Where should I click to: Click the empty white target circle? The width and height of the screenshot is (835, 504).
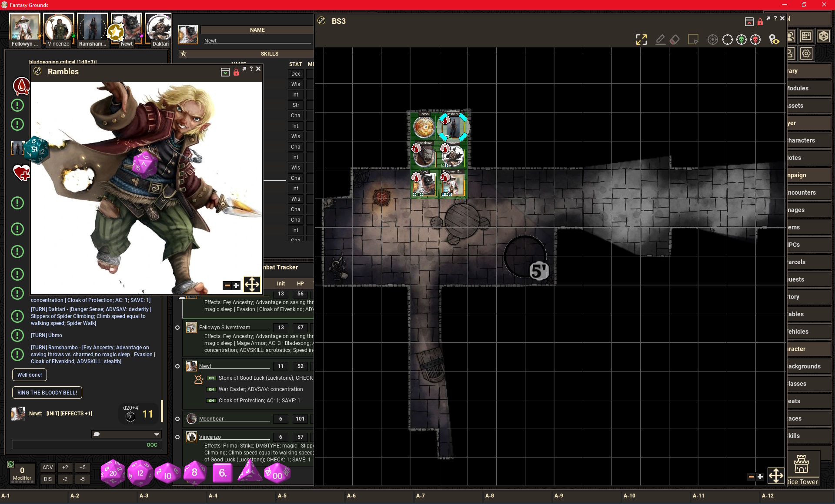(727, 40)
